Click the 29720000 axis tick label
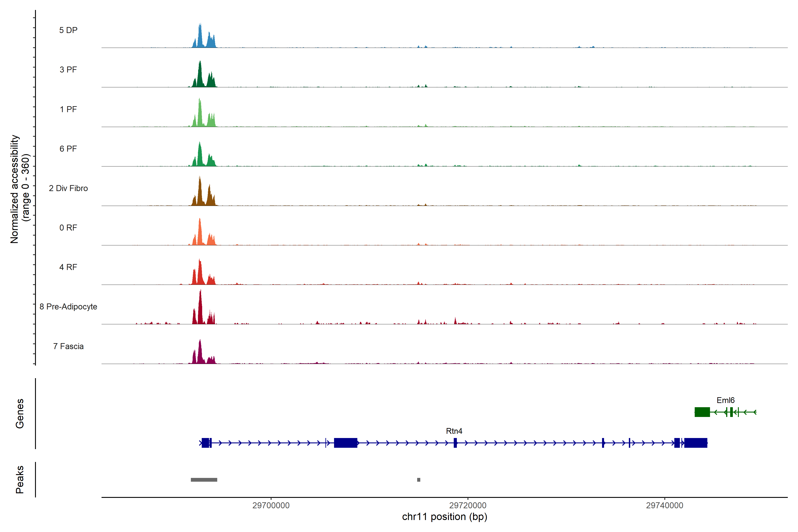This screenshot has height=532, width=798. tap(467, 506)
